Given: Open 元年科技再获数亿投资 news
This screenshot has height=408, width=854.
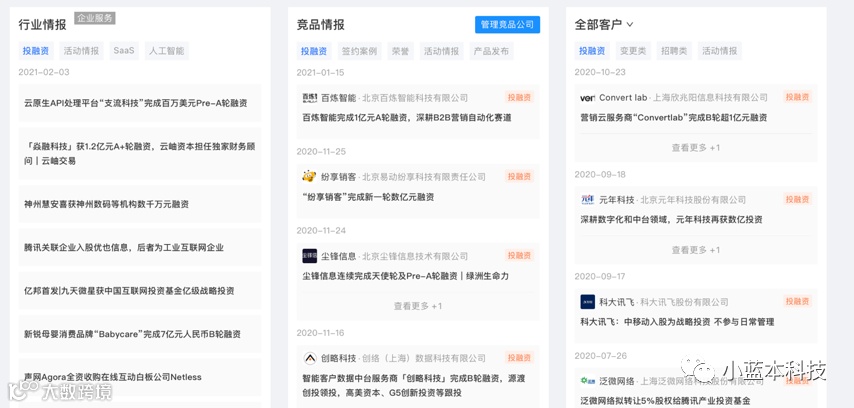Looking at the screenshot, I should 671,220.
